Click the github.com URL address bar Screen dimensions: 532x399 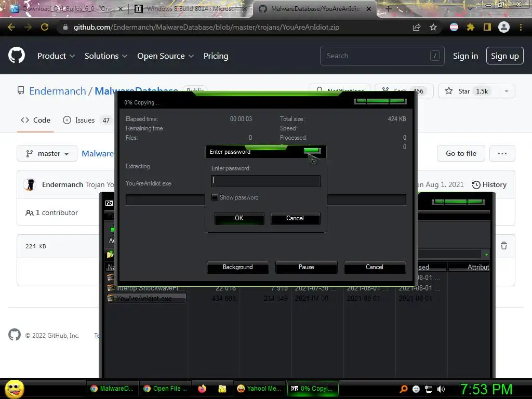[206, 27]
